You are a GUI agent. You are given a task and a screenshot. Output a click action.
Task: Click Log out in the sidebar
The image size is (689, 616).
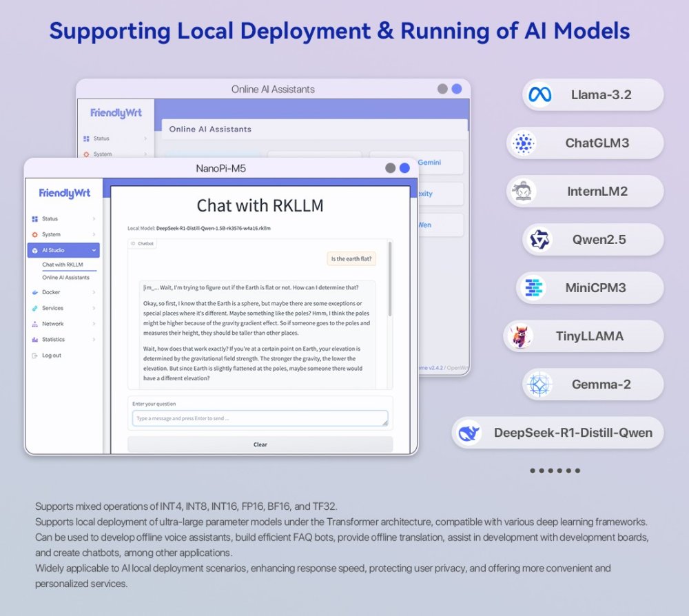click(x=52, y=356)
